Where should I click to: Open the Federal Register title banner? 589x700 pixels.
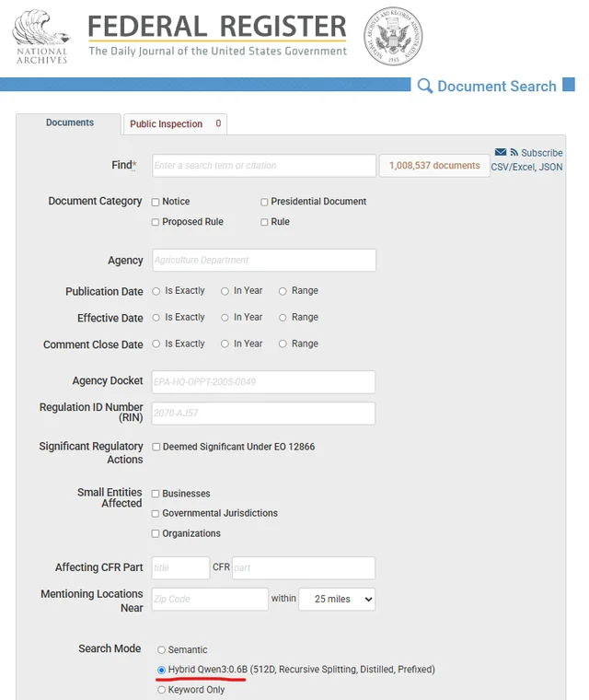pos(217,35)
